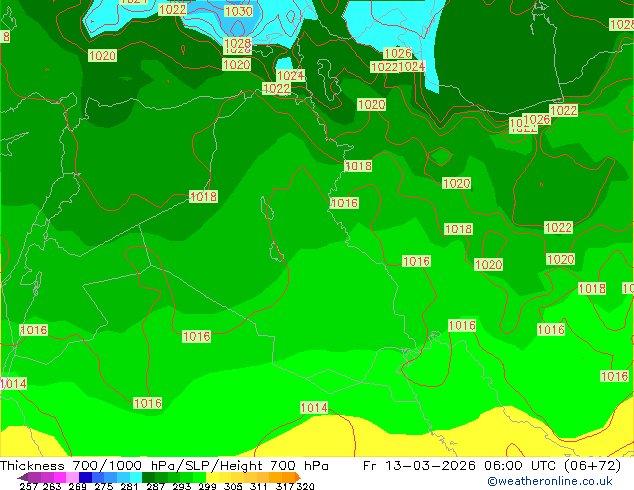Click the purple left arrow tip of the legend bar

[23, 477]
